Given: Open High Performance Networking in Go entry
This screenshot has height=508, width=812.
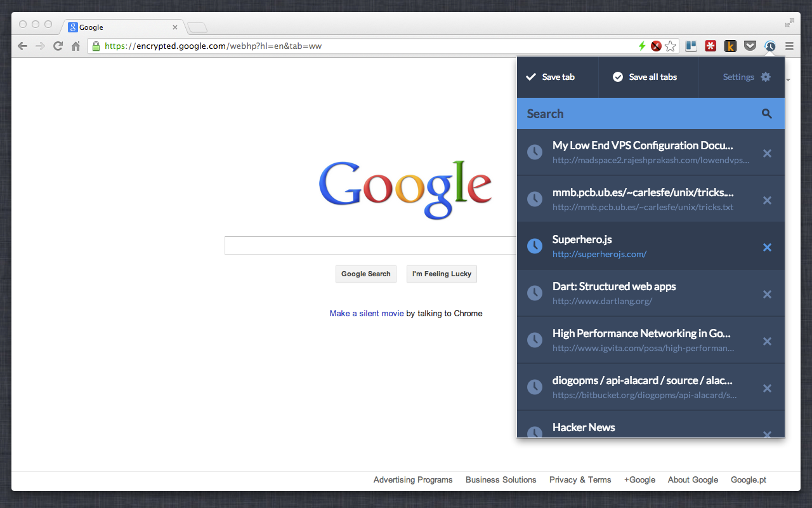Looking at the screenshot, I should [650, 340].
